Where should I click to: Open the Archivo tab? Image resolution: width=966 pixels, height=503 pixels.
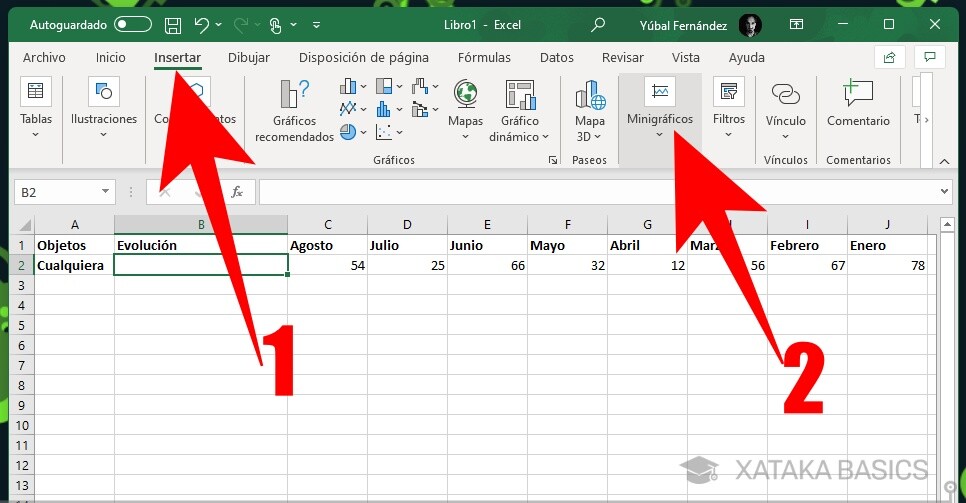pos(44,57)
